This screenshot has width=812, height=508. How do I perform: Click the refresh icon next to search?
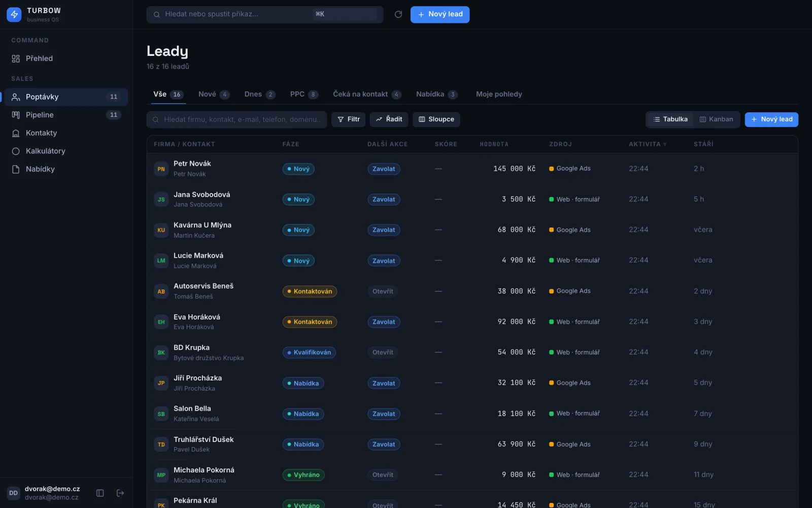coord(398,14)
